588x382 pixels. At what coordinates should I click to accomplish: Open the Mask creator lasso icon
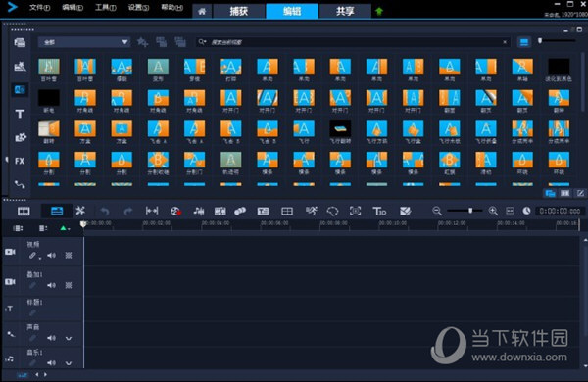coord(332,211)
